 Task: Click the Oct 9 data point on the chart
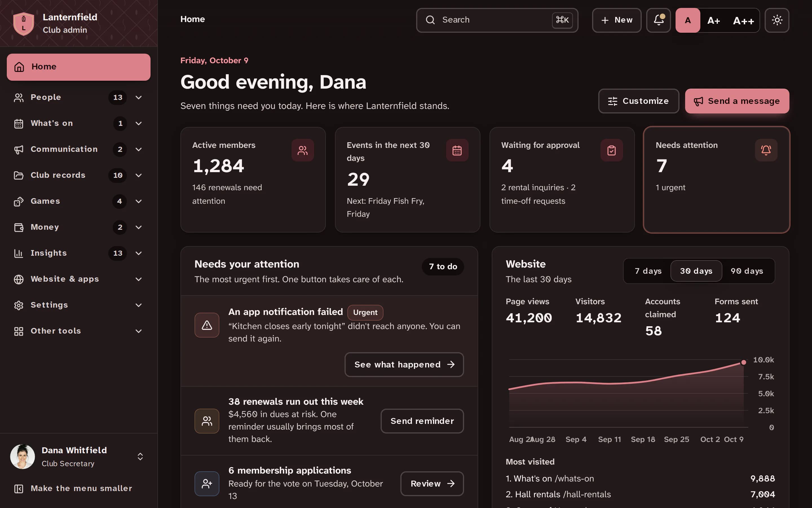743,362
